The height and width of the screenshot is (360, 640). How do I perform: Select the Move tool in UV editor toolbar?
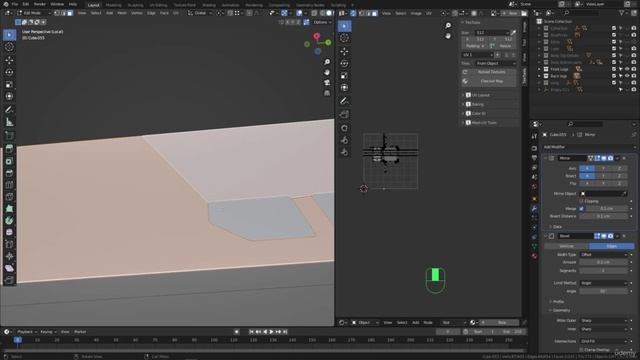(x=344, y=51)
